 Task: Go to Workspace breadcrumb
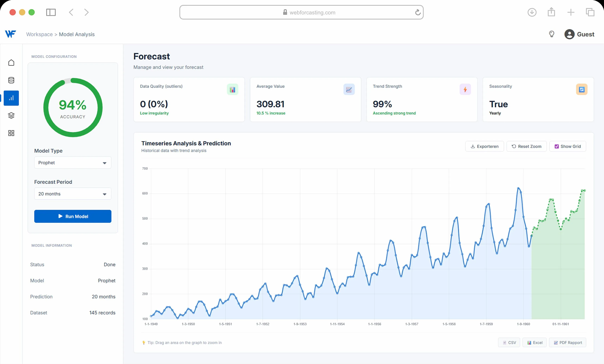(39, 34)
